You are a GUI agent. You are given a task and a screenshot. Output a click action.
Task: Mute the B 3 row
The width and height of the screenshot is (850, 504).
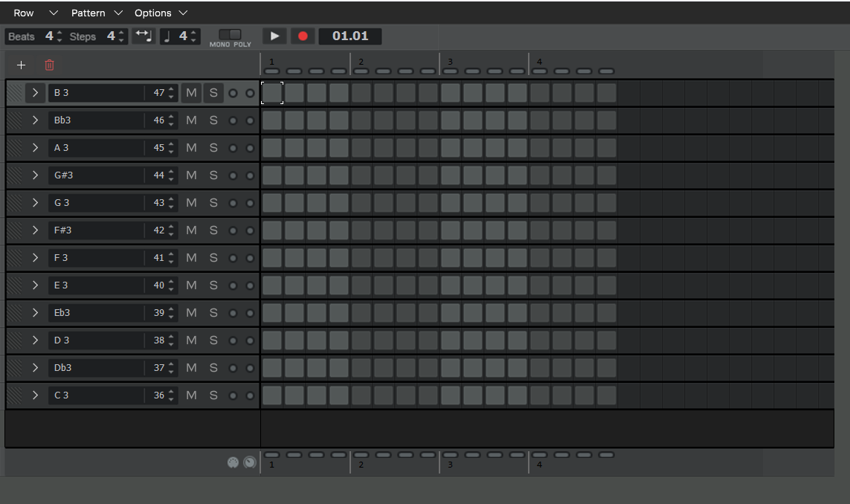(x=191, y=92)
